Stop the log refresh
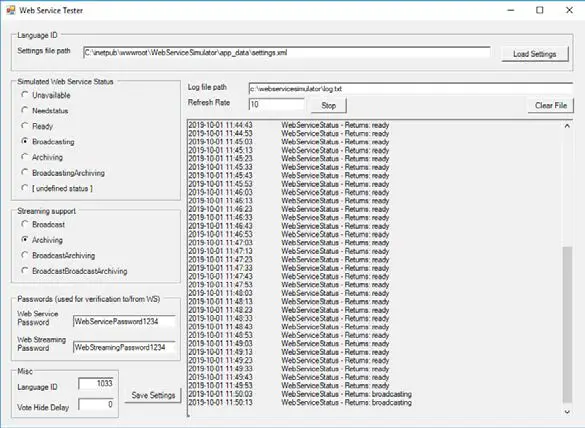Screen dimensions: 585x428 click(x=329, y=105)
